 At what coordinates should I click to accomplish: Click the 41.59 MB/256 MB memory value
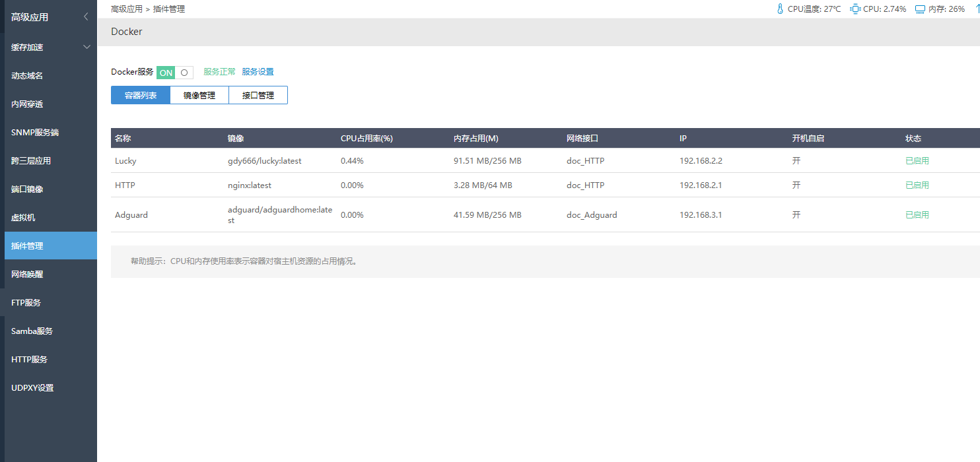click(x=487, y=214)
